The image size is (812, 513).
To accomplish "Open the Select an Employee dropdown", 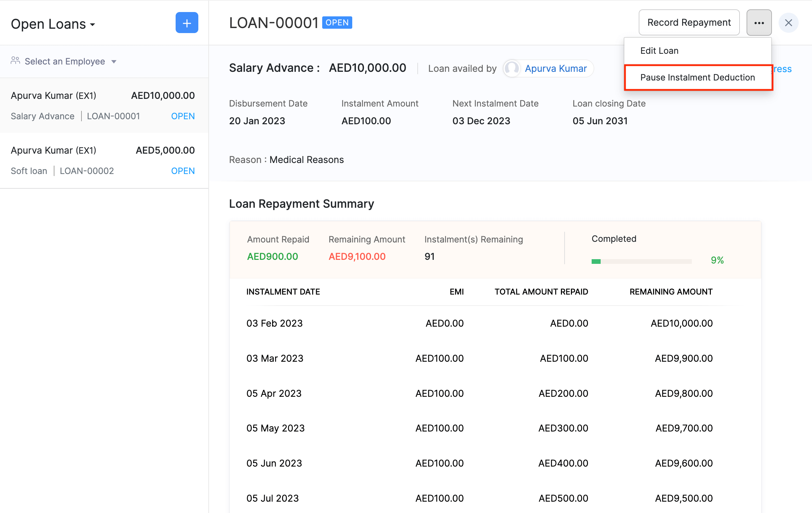I will tap(65, 61).
